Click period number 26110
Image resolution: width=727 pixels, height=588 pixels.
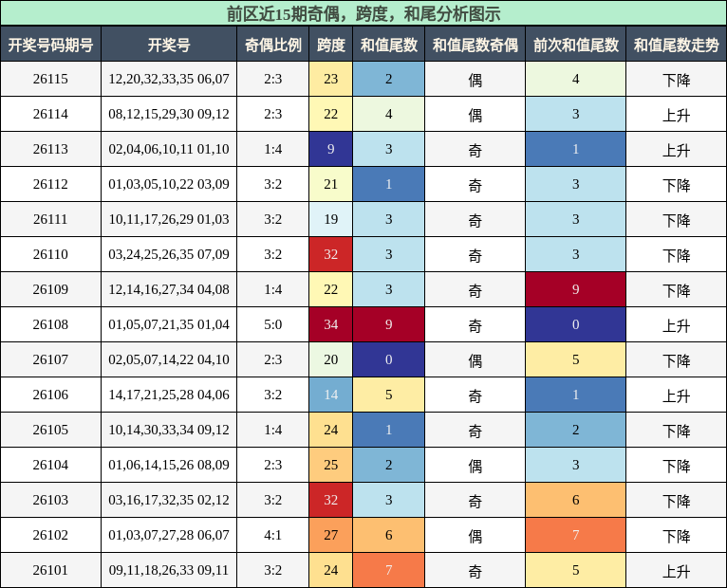point(50,254)
